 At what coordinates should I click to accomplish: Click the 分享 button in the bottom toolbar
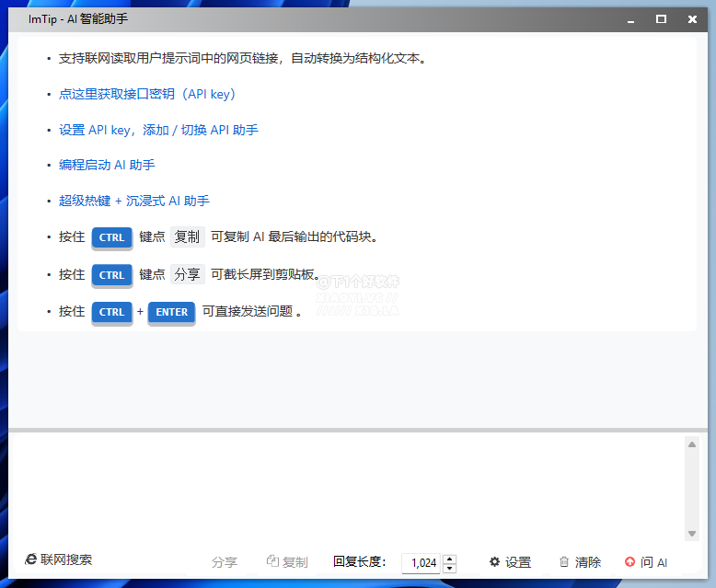coord(225,562)
